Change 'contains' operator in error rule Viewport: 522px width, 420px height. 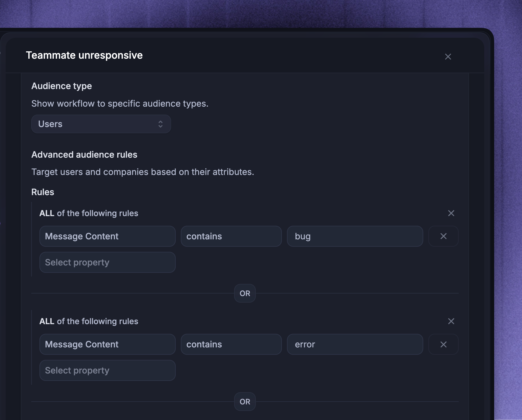coord(231,344)
